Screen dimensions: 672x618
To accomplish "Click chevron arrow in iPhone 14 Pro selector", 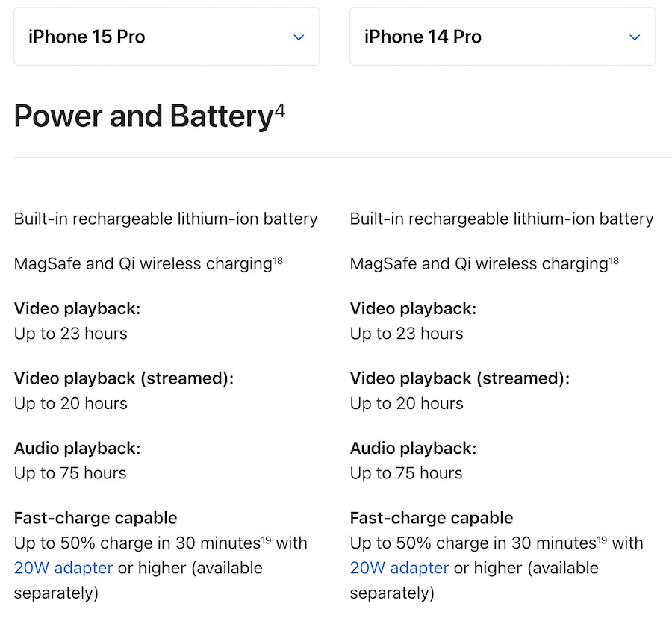I will (x=635, y=37).
